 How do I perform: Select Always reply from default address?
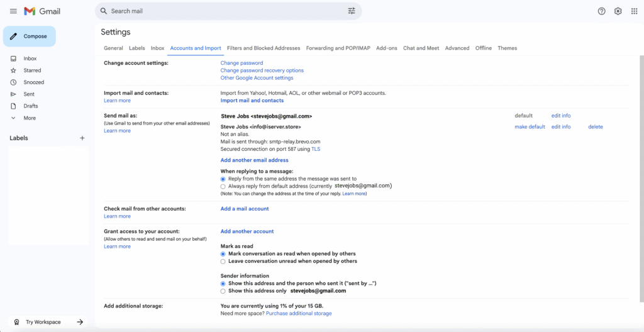click(x=223, y=186)
